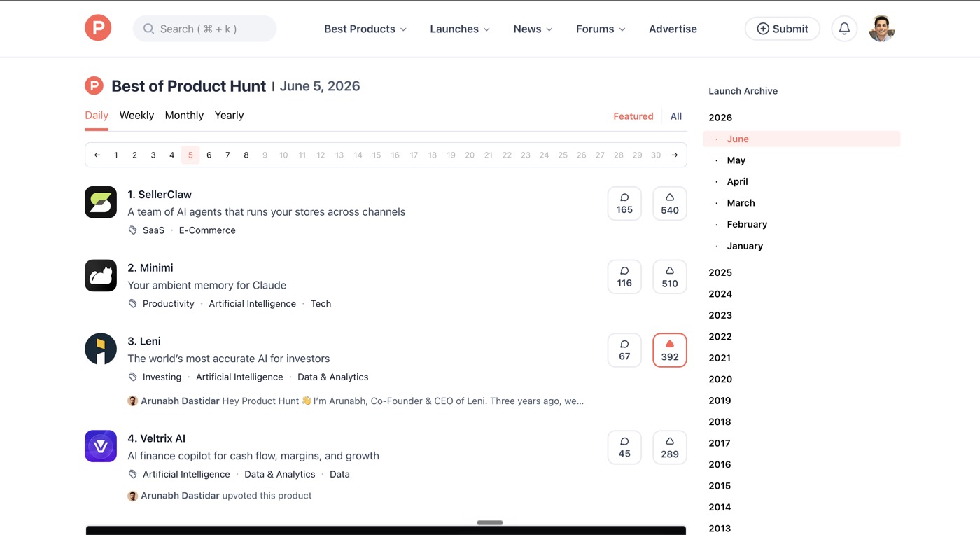Select day 6 in date pager
Image resolution: width=980 pixels, height=535 pixels.
(x=209, y=155)
